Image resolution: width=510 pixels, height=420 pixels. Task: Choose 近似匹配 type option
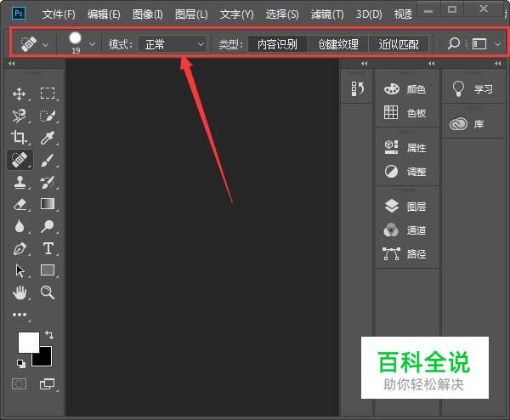coord(399,44)
